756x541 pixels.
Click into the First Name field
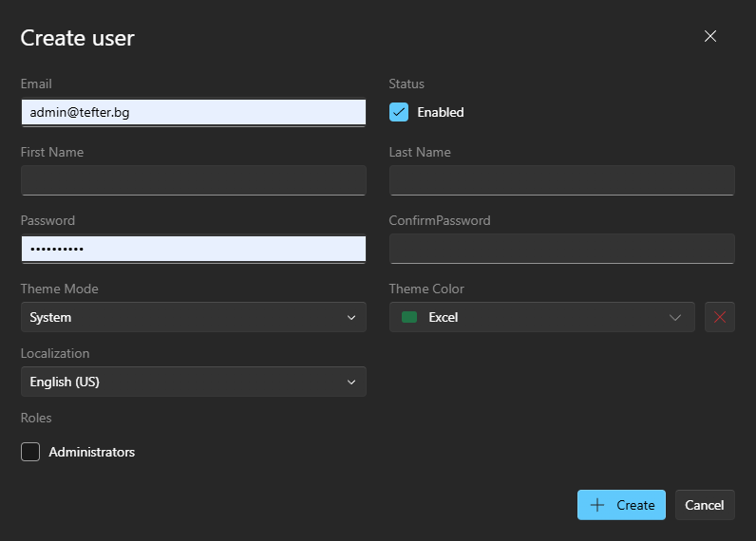click(x=194, y=180)
